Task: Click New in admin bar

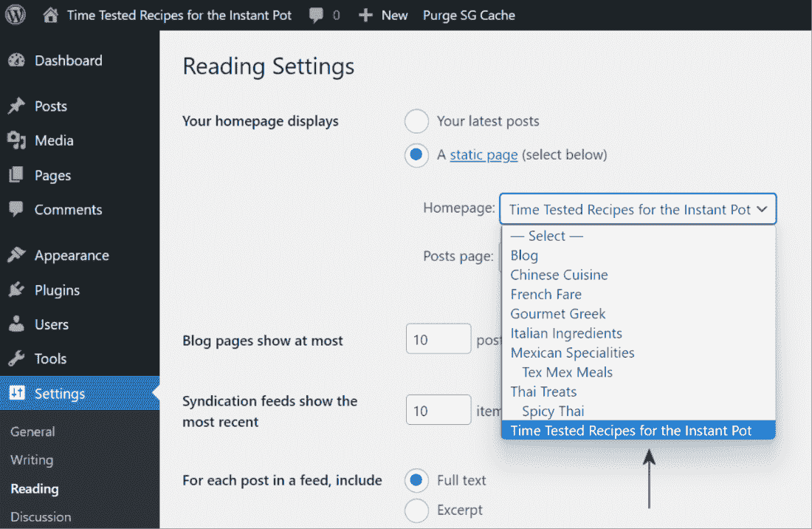Action: pos(395,16)
